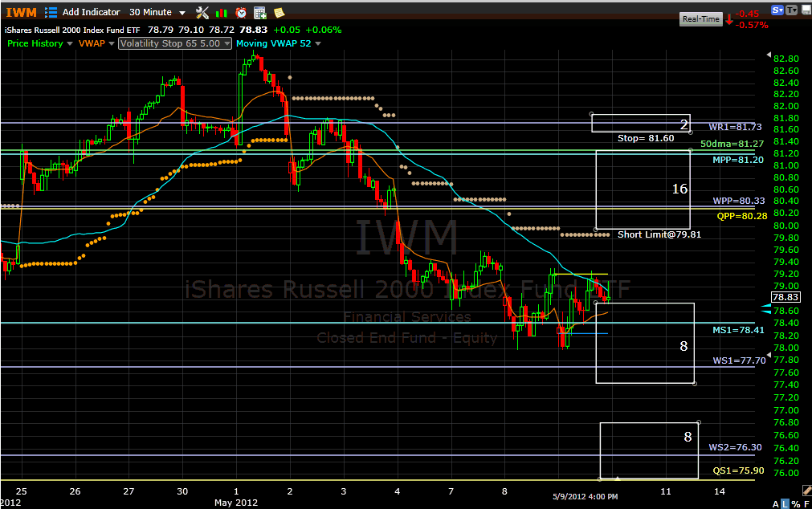Open the chart tools wrench icon
This screenshot has height=509, width=812.
(202, 12)
